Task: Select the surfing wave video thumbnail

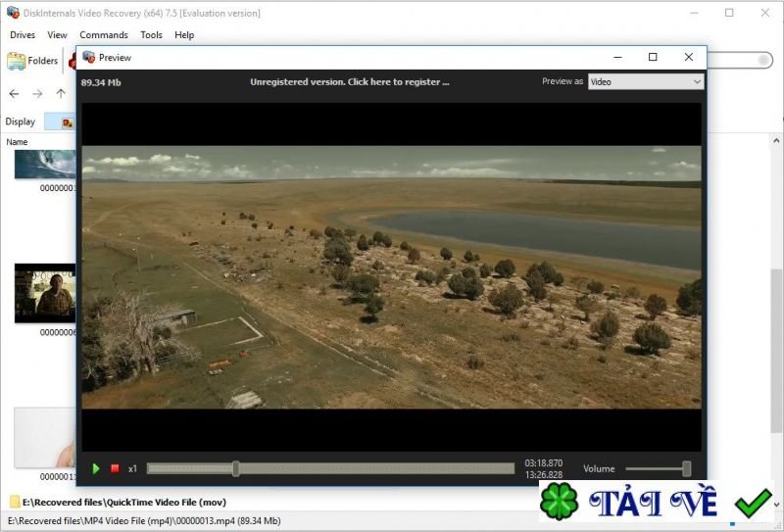Action: tap(45, 164)
